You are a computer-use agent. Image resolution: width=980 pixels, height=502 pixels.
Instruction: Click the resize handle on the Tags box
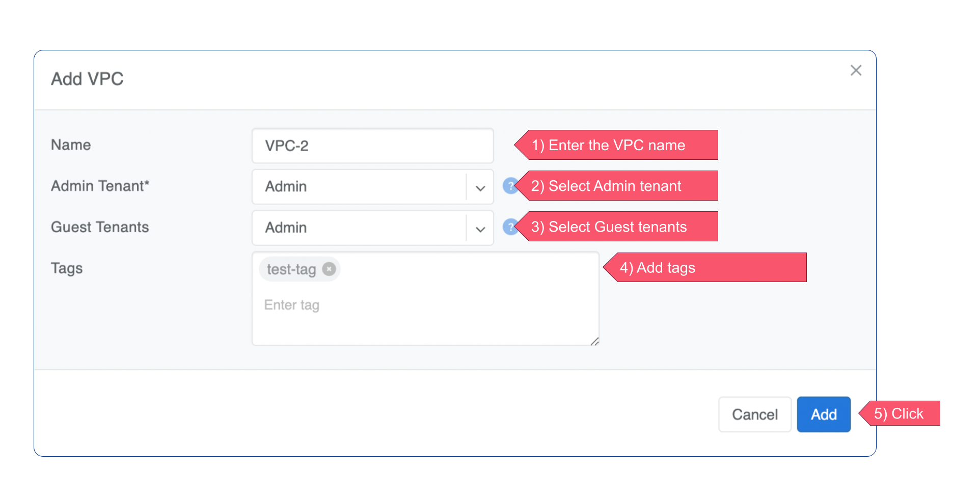tap(594, 342)
